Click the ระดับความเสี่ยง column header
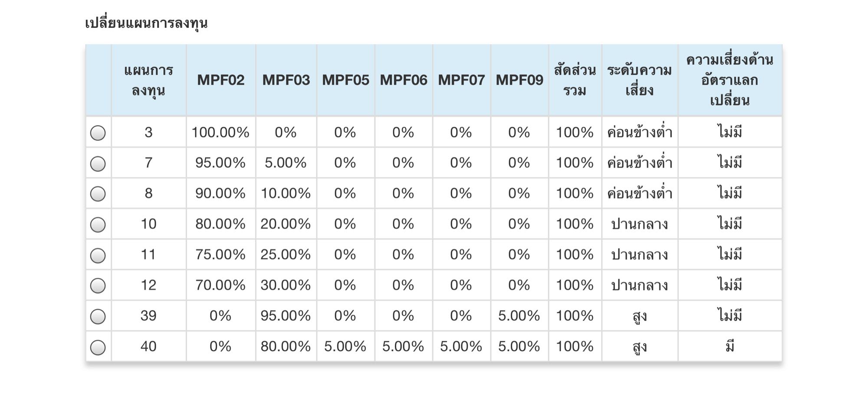This screenshot has width=868, height=401. pos(639,80)
